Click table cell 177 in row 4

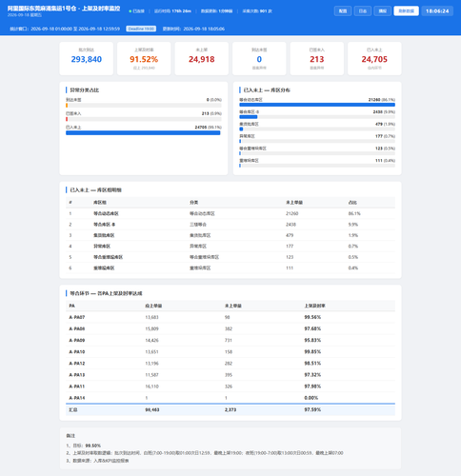[x=290, y=247]
